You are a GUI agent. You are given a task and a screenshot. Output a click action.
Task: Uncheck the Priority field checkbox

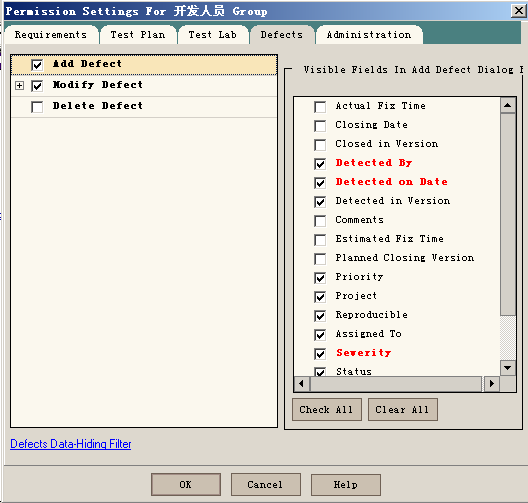coord(320,278)
